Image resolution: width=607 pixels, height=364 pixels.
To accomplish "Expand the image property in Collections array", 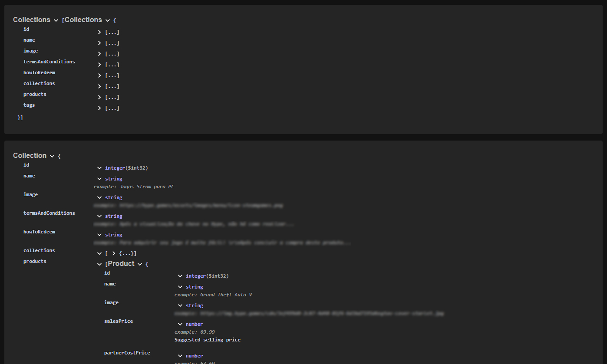I will click(99, 54).
